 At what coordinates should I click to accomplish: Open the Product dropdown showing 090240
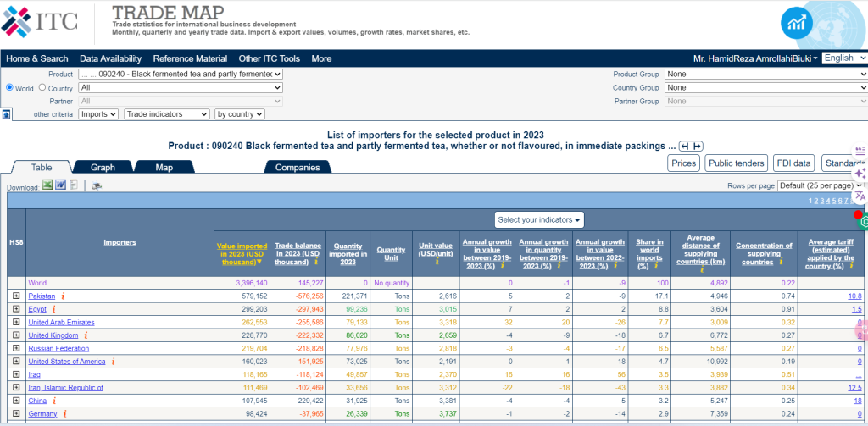181,75
